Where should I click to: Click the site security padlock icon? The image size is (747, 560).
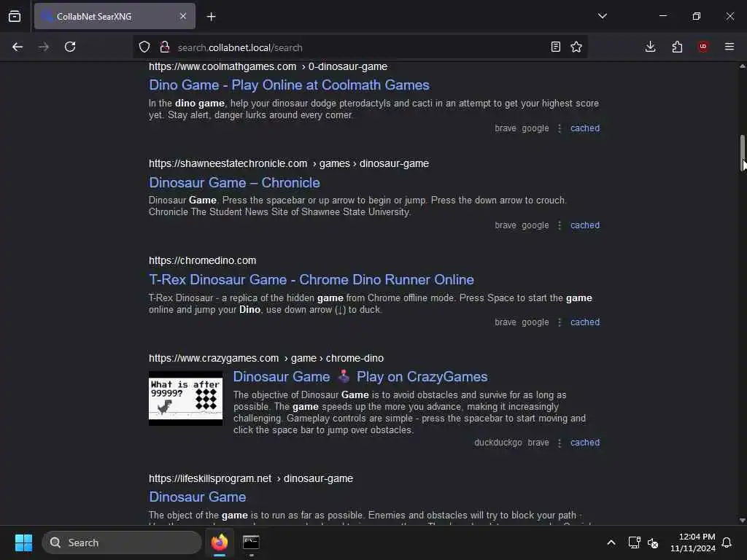[x=165, y=47]
